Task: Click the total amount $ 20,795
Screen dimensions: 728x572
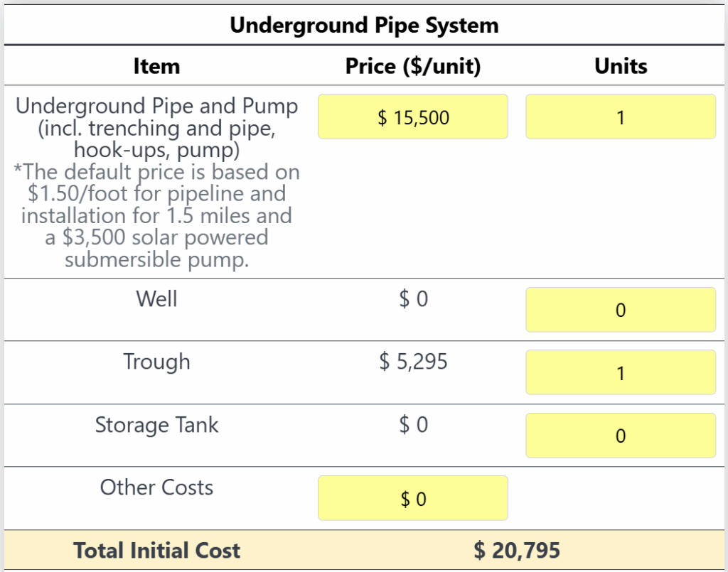Action: (517, 551)
